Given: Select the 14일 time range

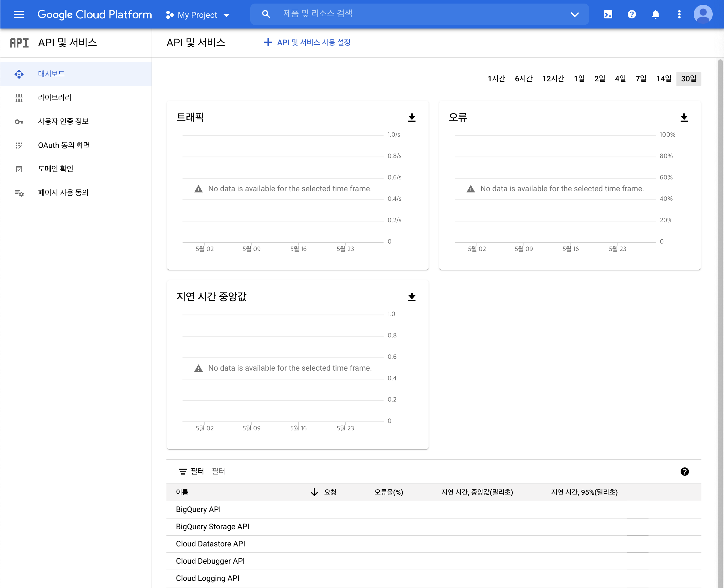Looking at the screenshot, I should (663, 79).
